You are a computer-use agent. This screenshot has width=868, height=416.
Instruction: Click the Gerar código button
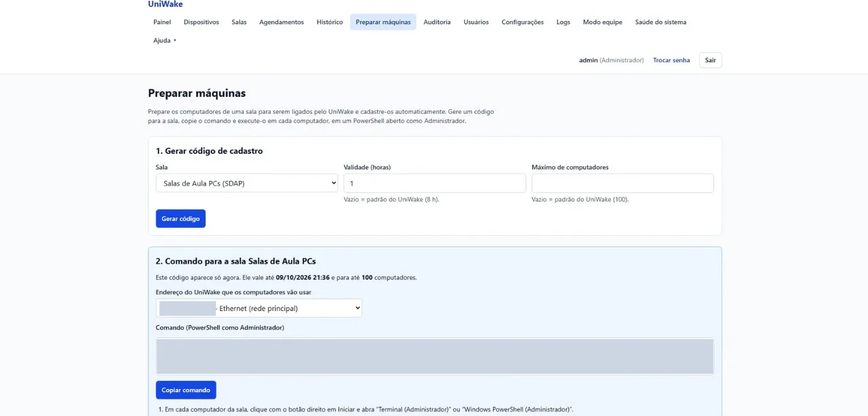[x=180, y=219]
